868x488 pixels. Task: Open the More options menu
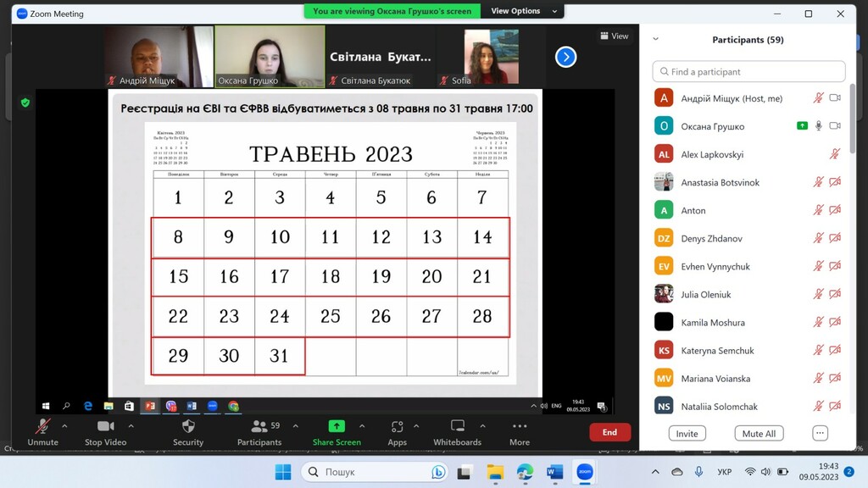(520, 427)
